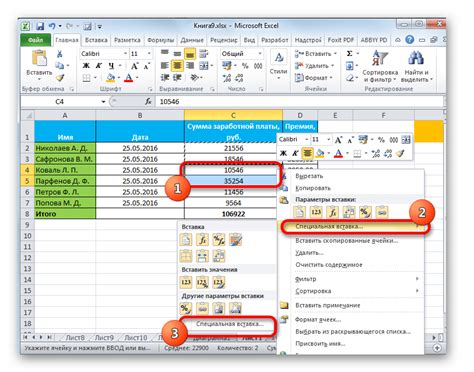
Task: Open the Name Box dropdown arrow
Action: [103, 102]
